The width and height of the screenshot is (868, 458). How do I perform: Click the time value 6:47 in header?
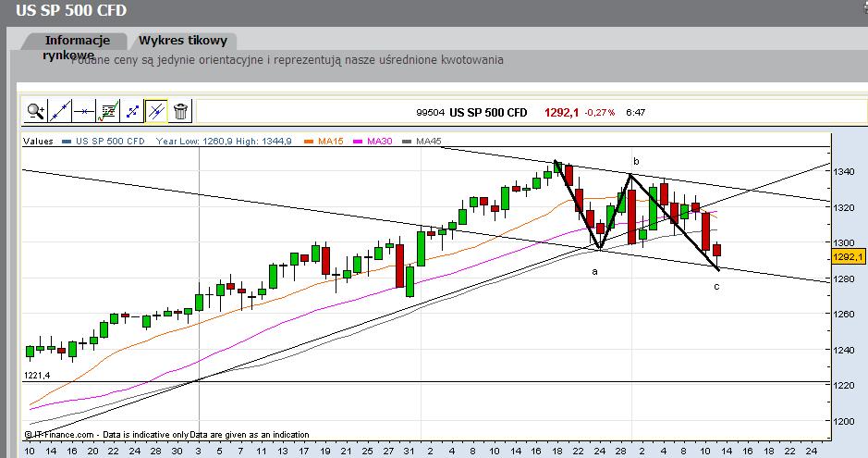pyautogui.click(x=635, y=113)
